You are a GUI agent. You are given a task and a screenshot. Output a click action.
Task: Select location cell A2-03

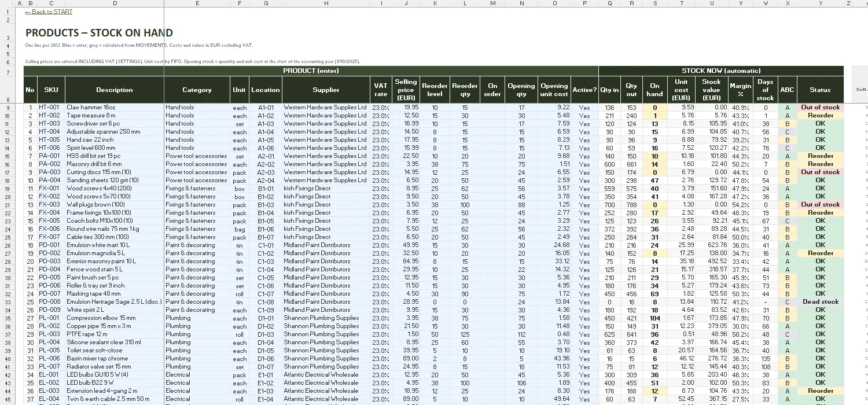(x=266, y=172)
